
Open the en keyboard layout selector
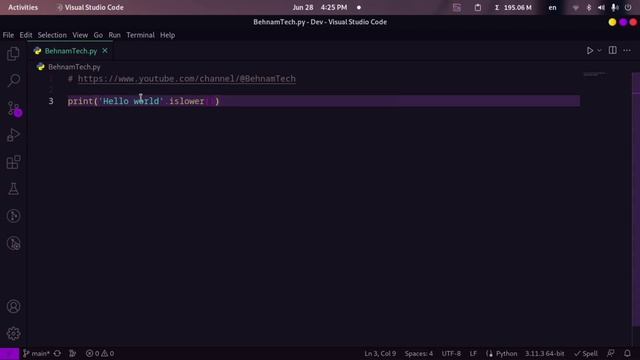tap(552, 7)
